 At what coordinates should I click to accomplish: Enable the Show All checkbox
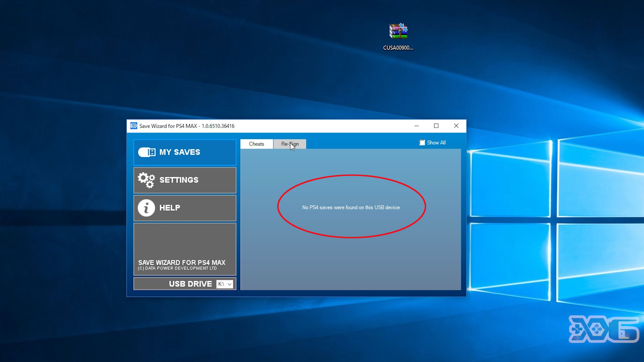tap(422, 142)
